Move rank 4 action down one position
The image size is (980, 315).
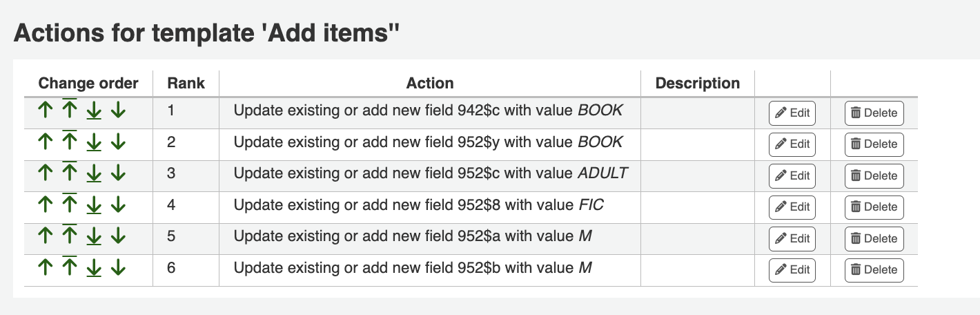pos(118,205)
